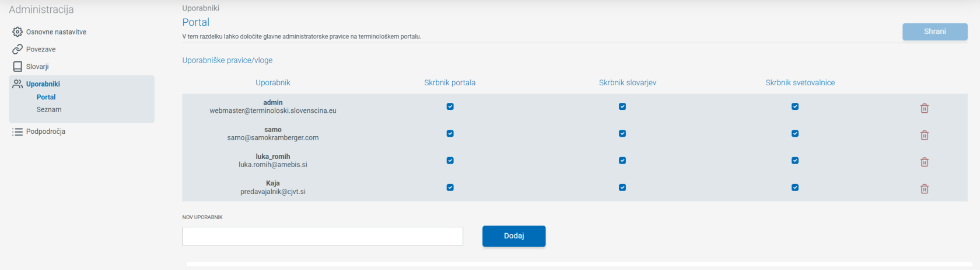
Task: Click the Portal page heading
Action: (x=195, y=22)
